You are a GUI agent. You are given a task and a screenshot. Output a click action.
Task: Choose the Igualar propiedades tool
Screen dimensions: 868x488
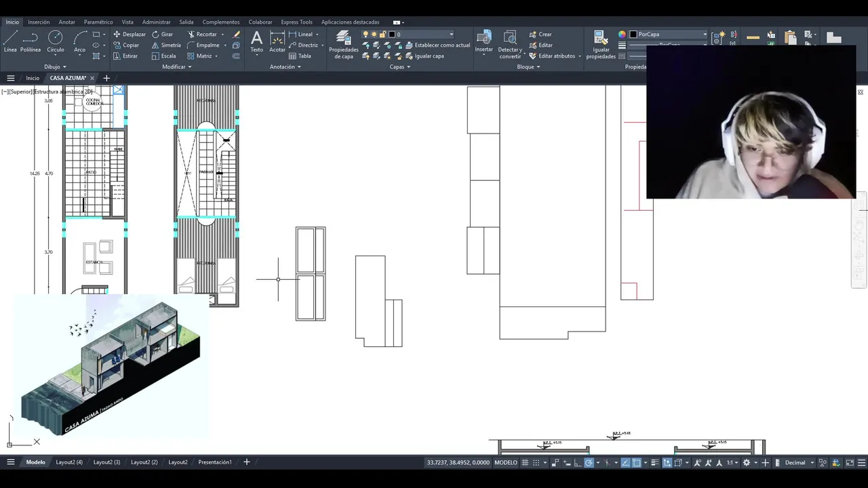(x=601, y=45)
